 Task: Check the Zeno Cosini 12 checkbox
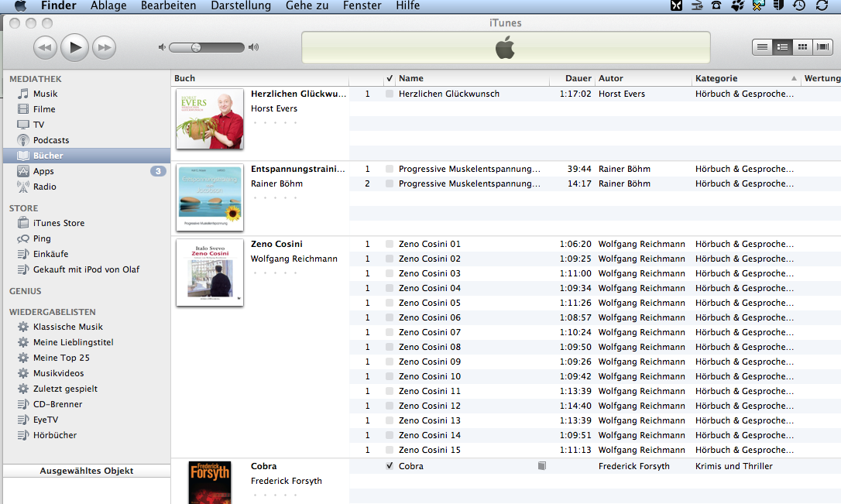[x=390, y=406]
